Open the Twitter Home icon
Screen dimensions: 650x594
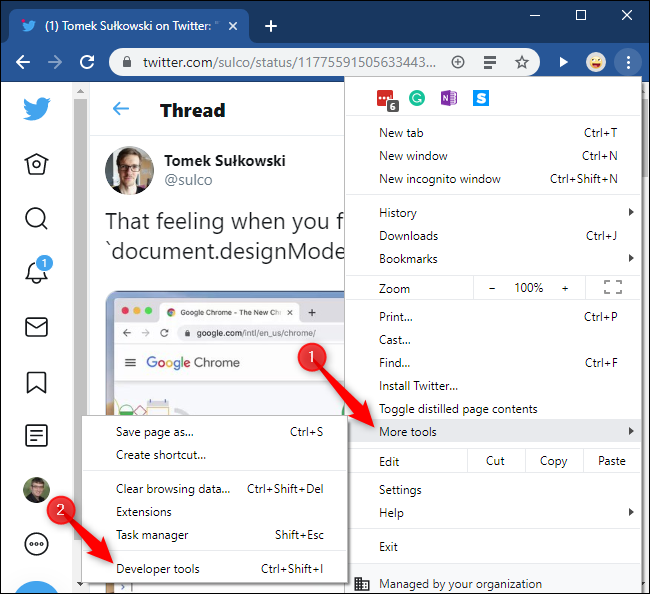(x=36, y=164)
